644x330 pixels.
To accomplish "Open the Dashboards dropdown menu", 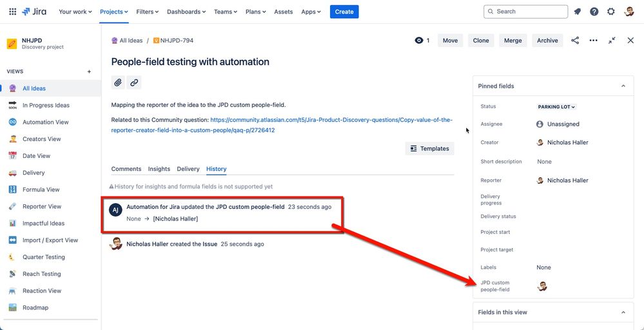I will pyautogui.click(x=186, y=12).
